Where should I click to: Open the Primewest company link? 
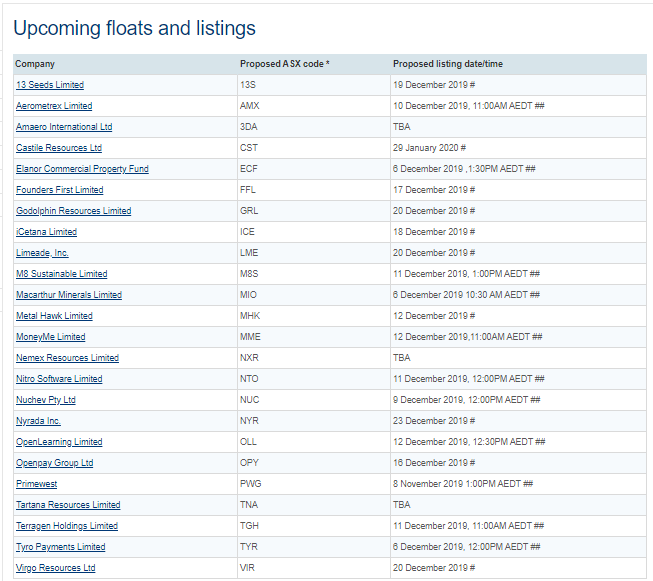[37, 484]
